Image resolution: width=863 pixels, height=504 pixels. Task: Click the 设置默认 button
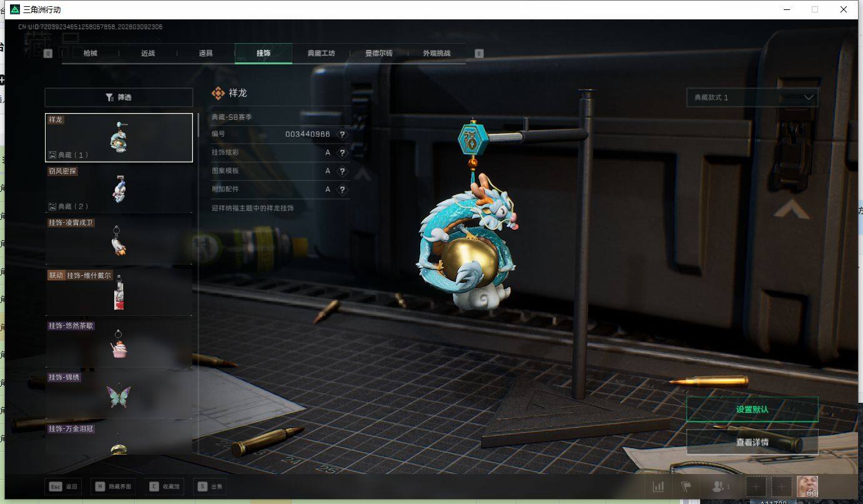pos(752,410)
